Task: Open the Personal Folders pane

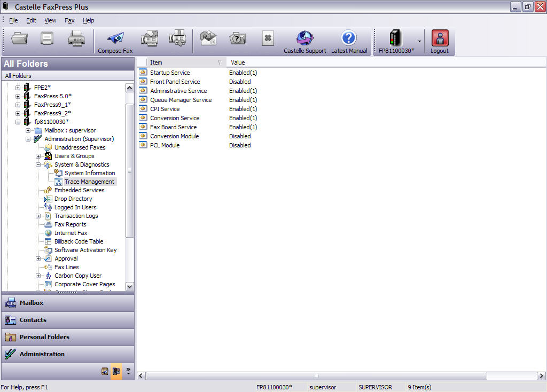Action: [68, 337]
